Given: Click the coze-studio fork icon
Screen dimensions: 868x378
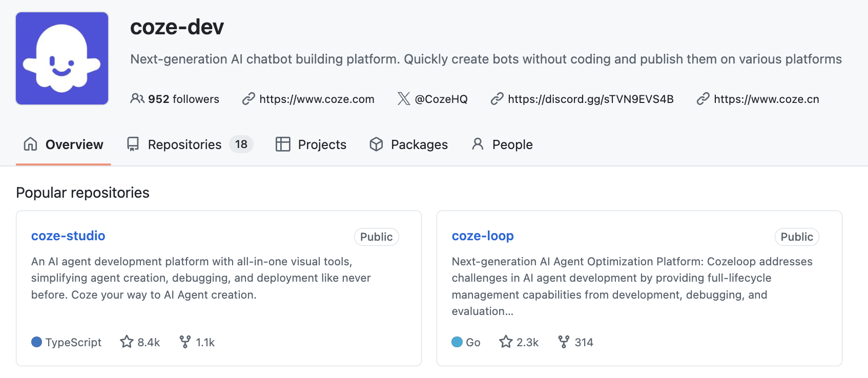Looking at the screenshot, I should click(x=185, y=342).
